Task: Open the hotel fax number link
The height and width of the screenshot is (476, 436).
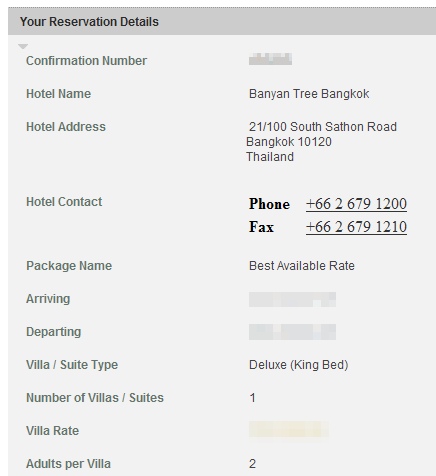Action: click(x=356, y=227)
